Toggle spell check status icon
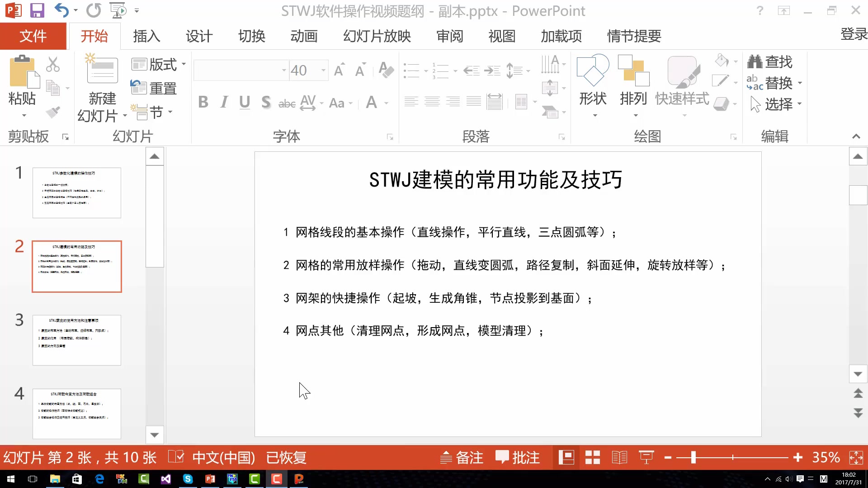 [176, 457]
